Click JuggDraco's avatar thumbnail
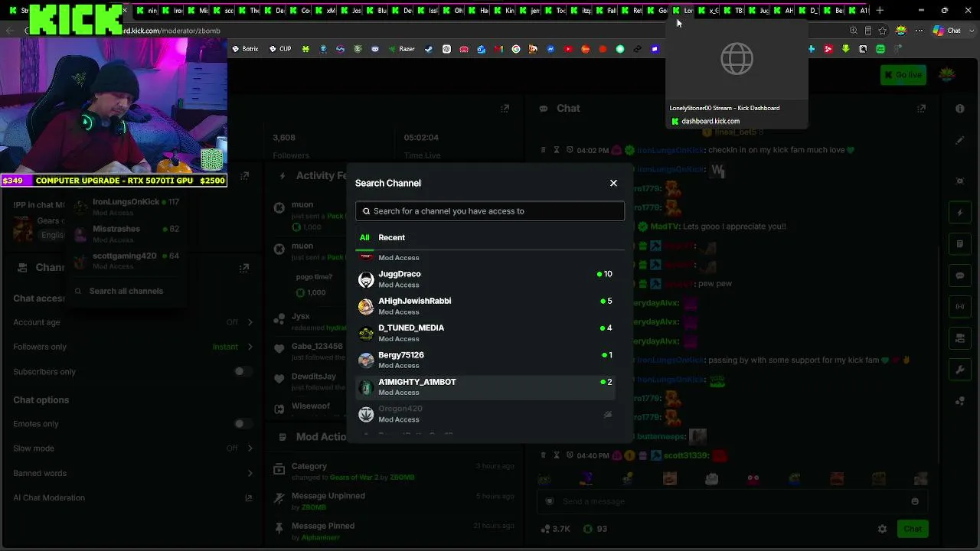The height and width of the screenshot is (551, 980). 366,279
